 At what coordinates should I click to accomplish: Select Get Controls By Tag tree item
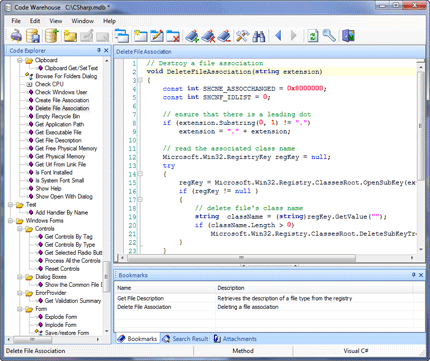[x=68, y=237]
